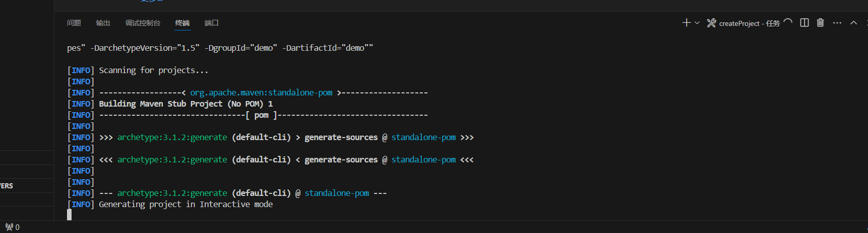The height and width of the screenshot is (233, 868).
Task: Split the terminal panel
Action: pyautogui.click(x=804, y=23)
